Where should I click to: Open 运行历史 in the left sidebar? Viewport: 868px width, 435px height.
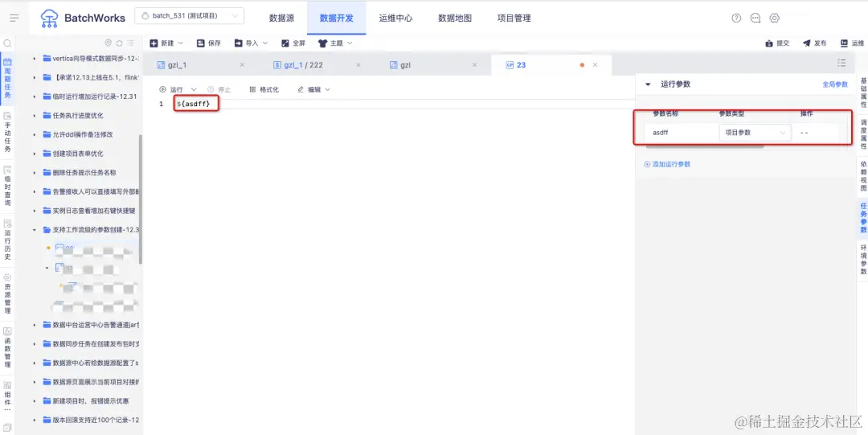pos(8,240)
